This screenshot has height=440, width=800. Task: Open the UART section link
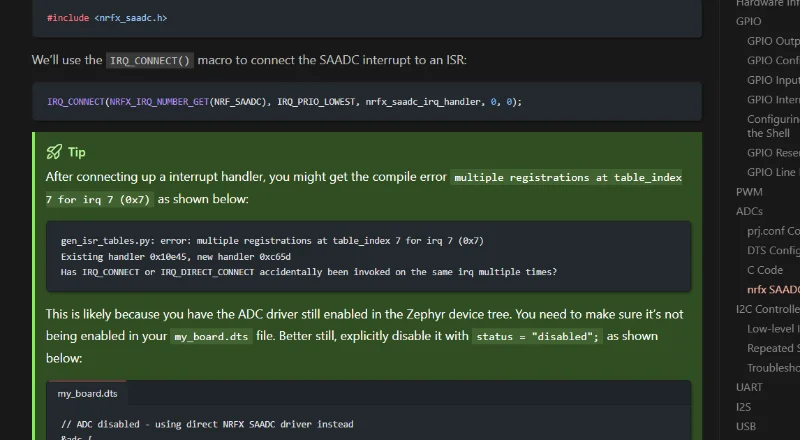tap(749, 387)
